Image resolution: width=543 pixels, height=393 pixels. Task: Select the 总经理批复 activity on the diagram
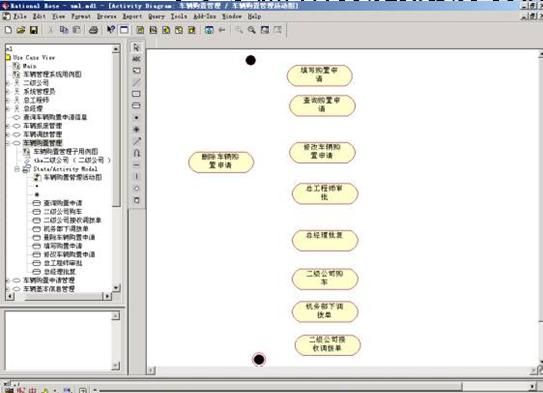point(325,240)
